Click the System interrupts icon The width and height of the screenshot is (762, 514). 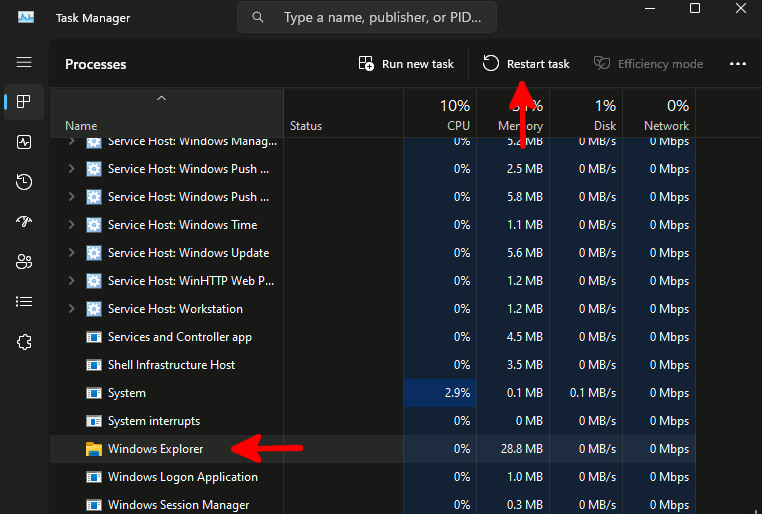pyautogui.click(x=94, y=421)
